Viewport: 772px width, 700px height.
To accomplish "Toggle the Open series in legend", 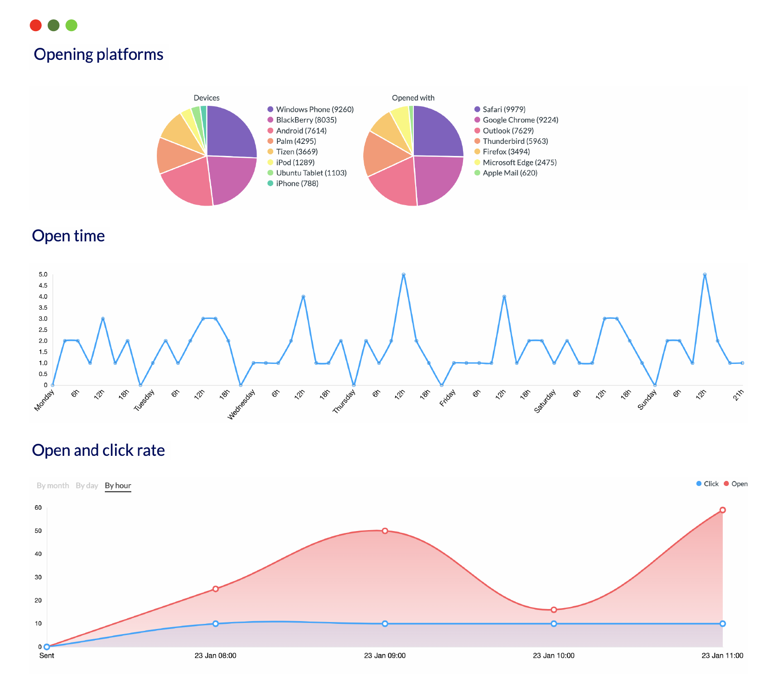I will tap(735, 484).
